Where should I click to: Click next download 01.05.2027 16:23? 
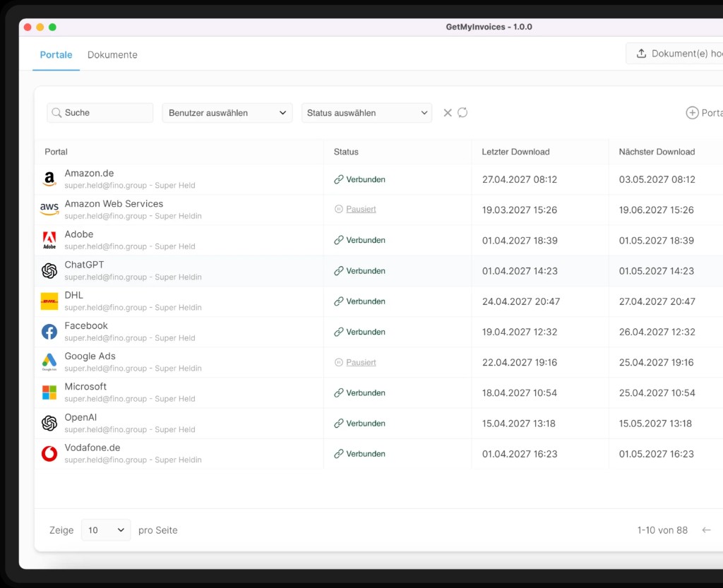(x=656, y=454)
